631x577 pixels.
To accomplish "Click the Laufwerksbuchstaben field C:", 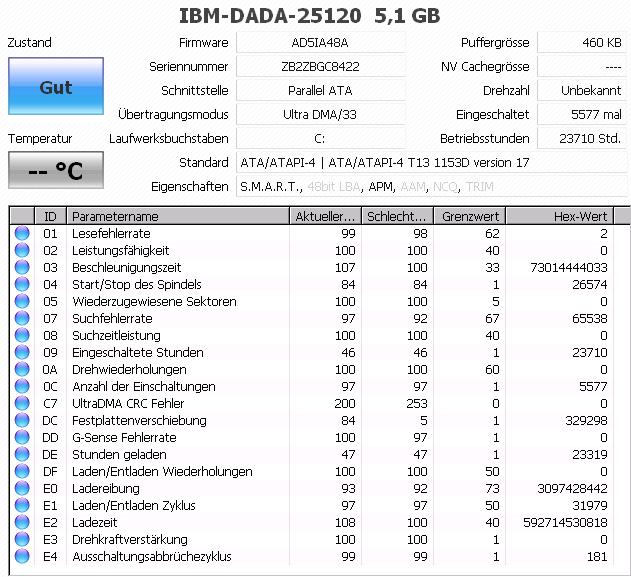I will tap(320, 138).
